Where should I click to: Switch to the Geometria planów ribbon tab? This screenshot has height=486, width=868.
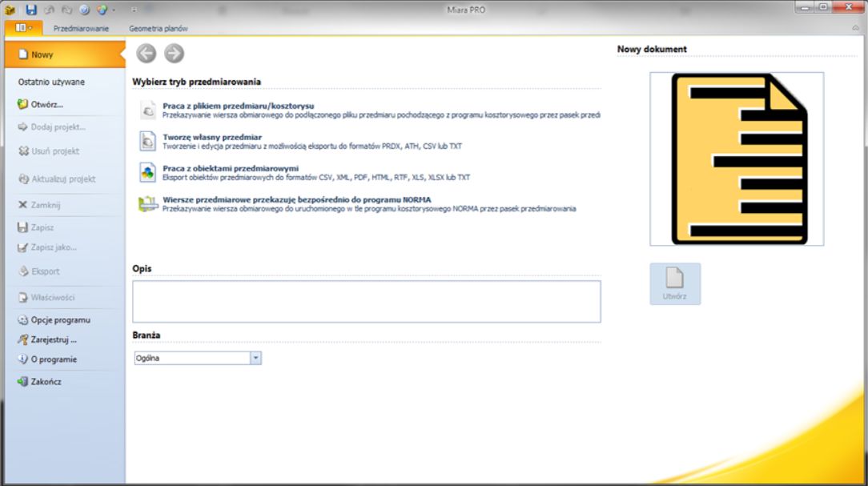click(x=159, y=28)
